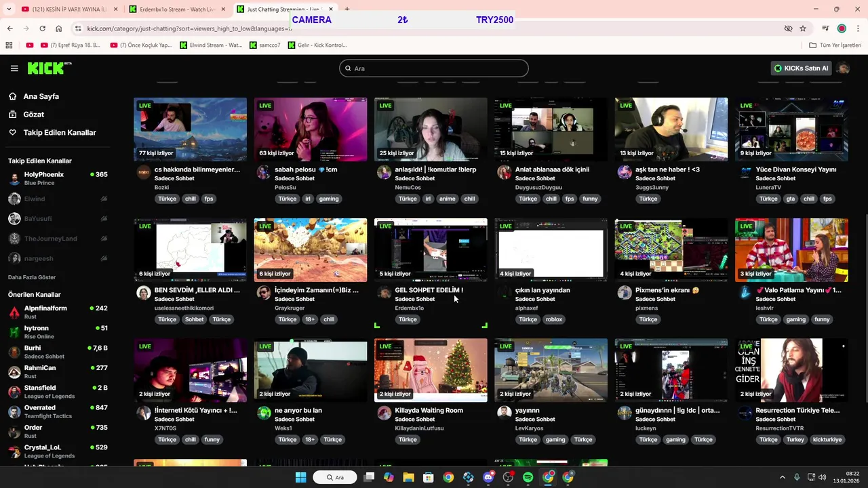Click the KICK logo
This screenshot has width=868, height=488.
pyautogui.click(x=49, y=68)
